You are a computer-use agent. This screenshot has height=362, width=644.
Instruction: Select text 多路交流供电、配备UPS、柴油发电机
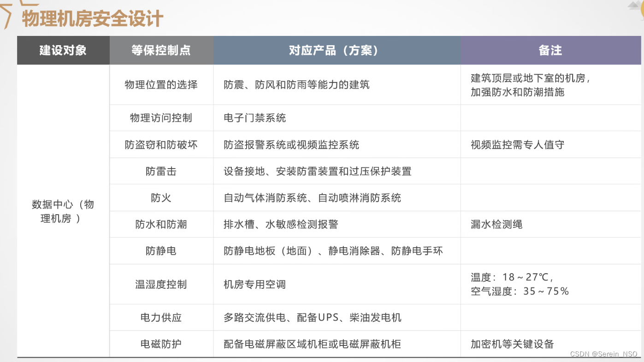(x=313, y=318)
